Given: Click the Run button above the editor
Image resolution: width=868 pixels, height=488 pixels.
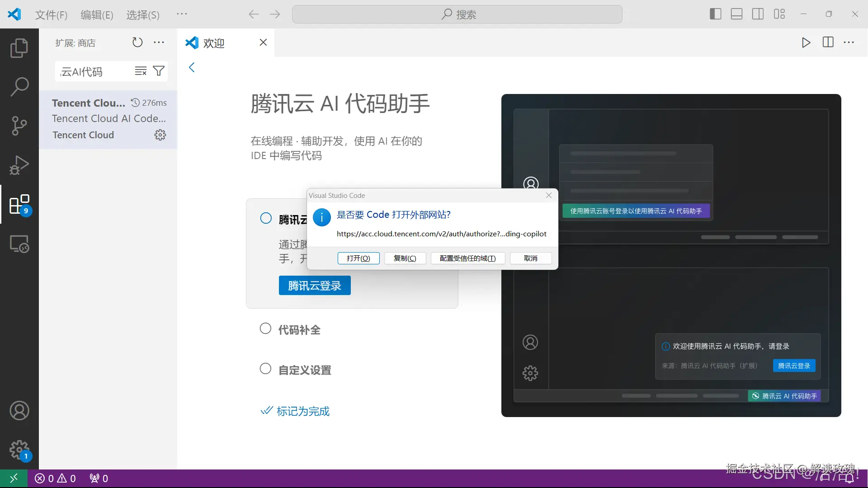Looking at the screenshot, I should (806, 42).
